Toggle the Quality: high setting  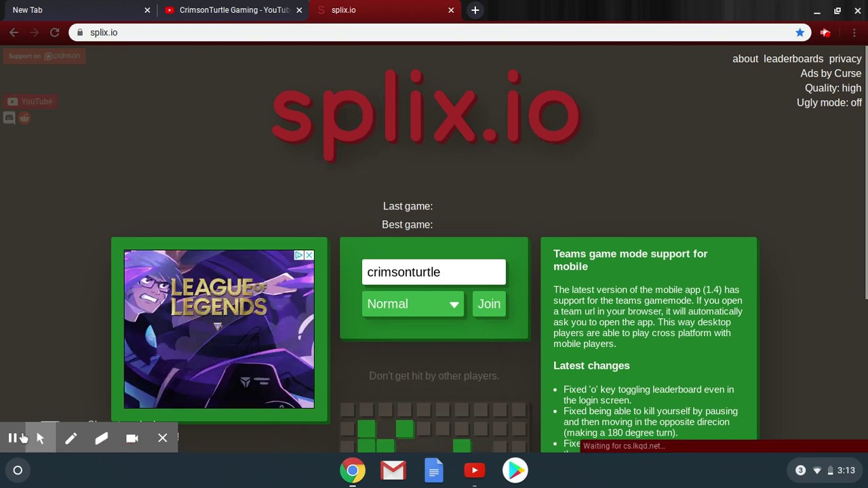click(x=833, y=88)
